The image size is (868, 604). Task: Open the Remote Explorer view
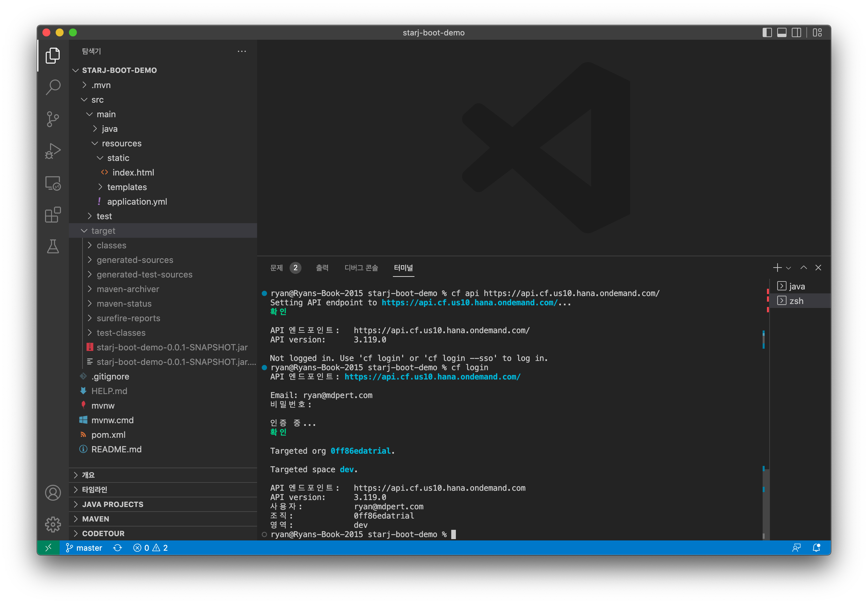(x=53, y=183)
